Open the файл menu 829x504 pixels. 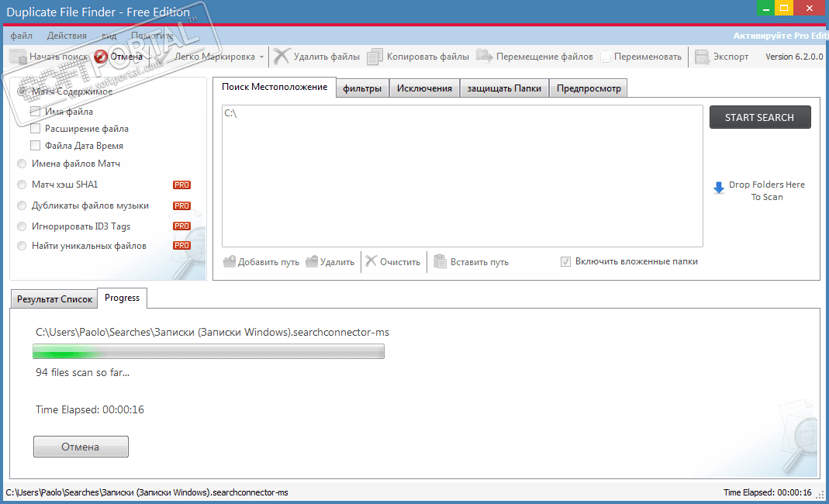point(21,36)
